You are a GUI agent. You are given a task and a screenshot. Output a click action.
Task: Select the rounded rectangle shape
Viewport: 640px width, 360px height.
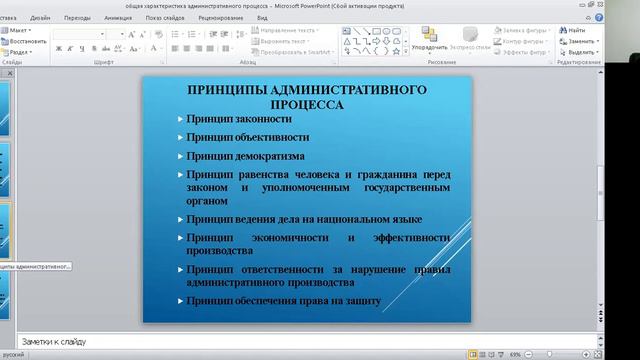396,31
